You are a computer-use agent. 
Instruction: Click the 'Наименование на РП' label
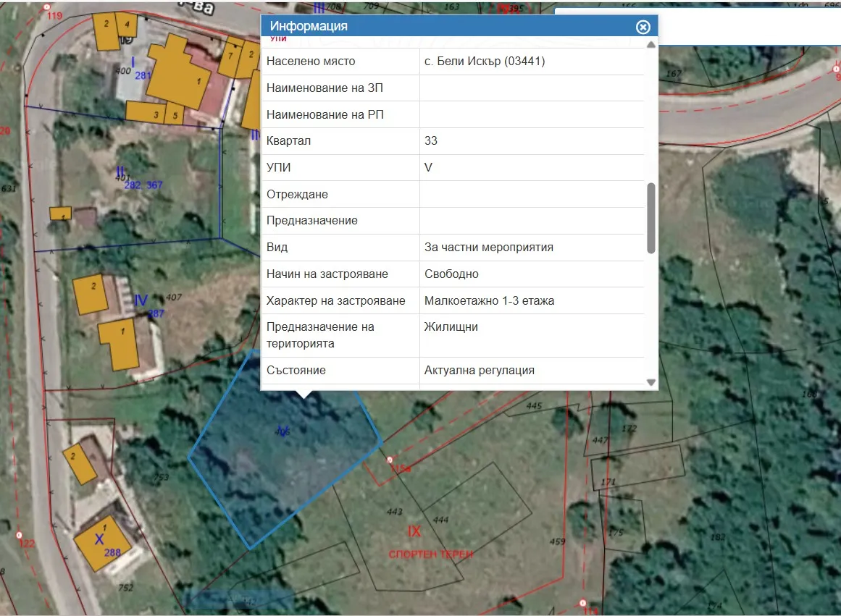(325, 114)
